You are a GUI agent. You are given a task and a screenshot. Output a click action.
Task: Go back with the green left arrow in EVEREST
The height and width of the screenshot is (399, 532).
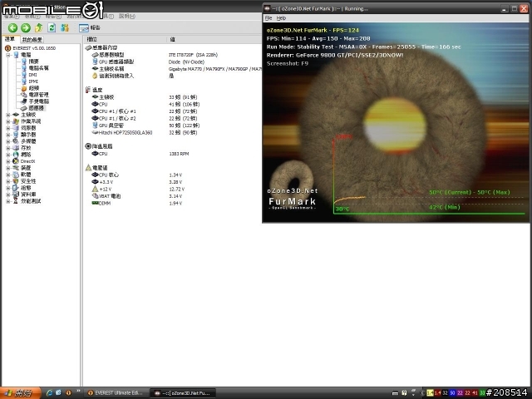coord(13,27)
